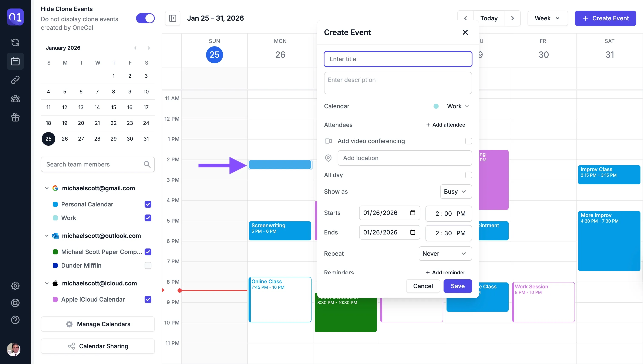Screen dimensions: 643x364
Task: Click the sync icon in the sidebar
Action: [16, 42]
